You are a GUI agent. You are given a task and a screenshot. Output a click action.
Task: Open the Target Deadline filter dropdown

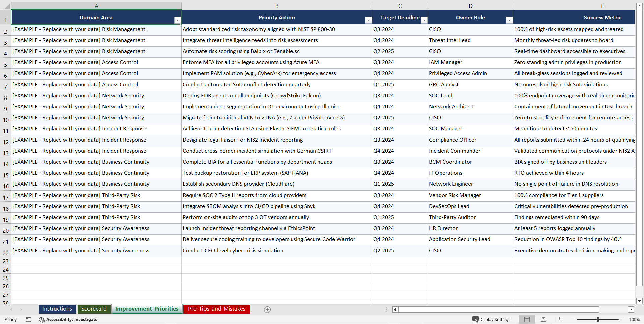click(424, 20)
